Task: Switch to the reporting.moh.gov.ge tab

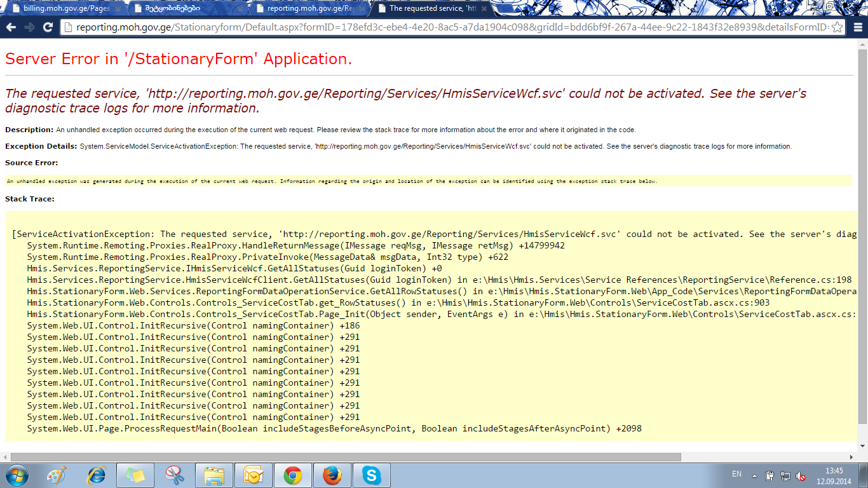Action: [x=305, y=8]
